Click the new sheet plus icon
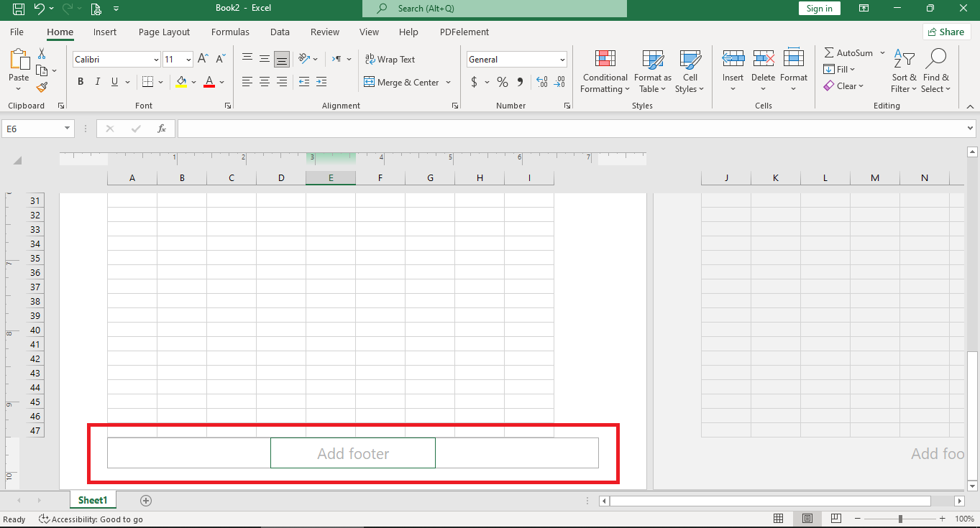Screen dimensions: 980x528 [146, 500]
